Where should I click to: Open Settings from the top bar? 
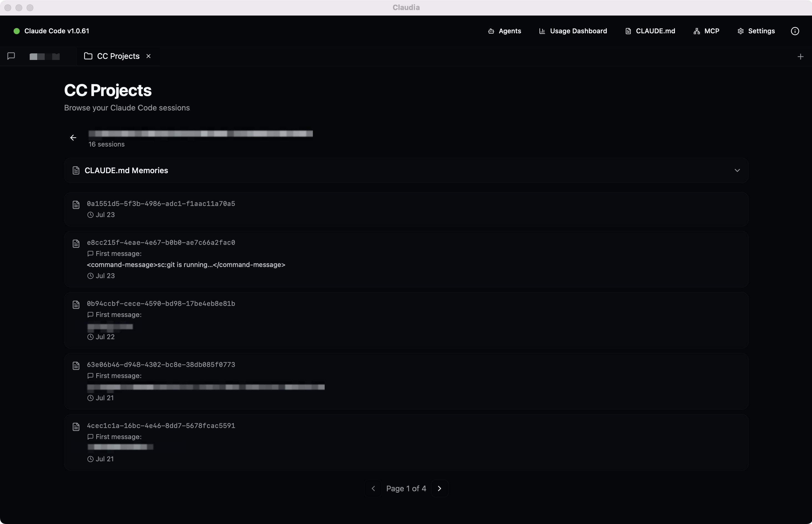[756, 31]
